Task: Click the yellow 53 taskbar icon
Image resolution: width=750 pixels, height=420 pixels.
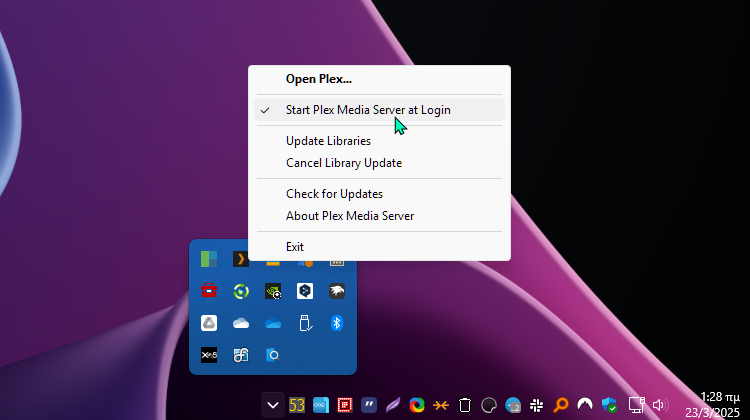Action: 297,405
